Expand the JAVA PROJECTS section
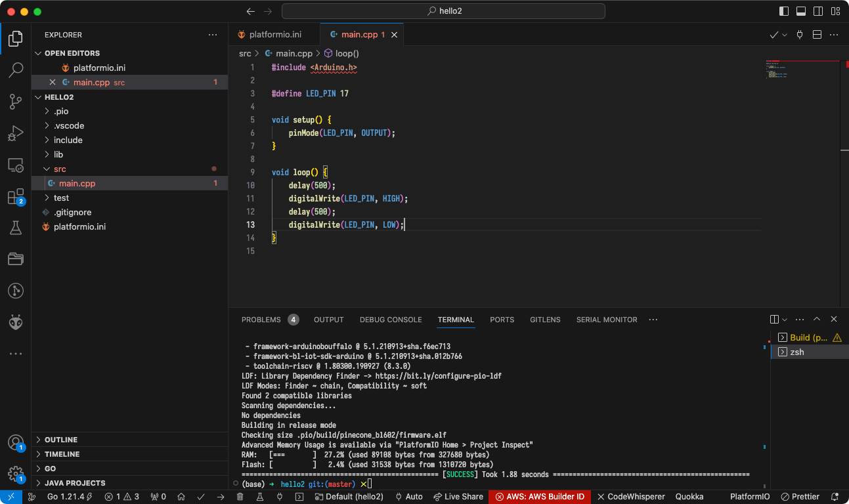Viewport: 849px width, 504px height. (129, 483)
